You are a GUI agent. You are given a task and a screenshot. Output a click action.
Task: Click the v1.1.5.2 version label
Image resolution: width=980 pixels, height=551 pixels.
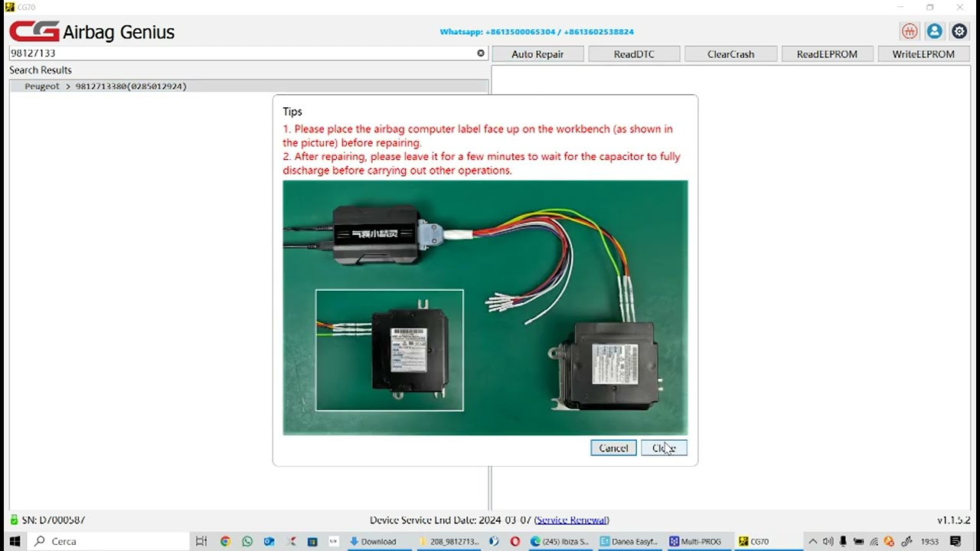pyautogui.click(x=953, y=520)
